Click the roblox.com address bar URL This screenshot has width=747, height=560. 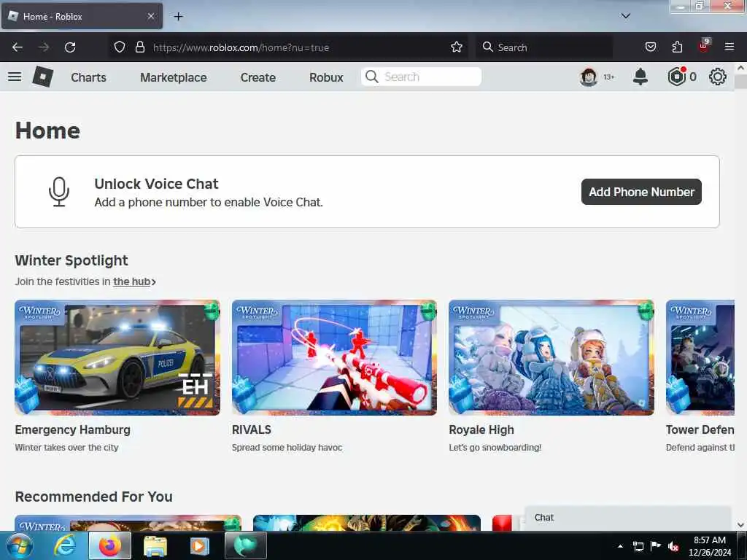coord(241,47)
